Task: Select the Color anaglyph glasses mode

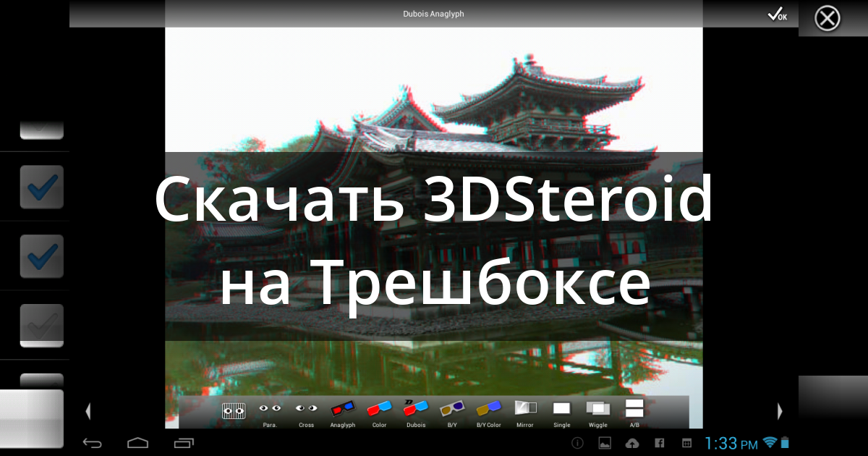Action: click(x=379, y=414)
